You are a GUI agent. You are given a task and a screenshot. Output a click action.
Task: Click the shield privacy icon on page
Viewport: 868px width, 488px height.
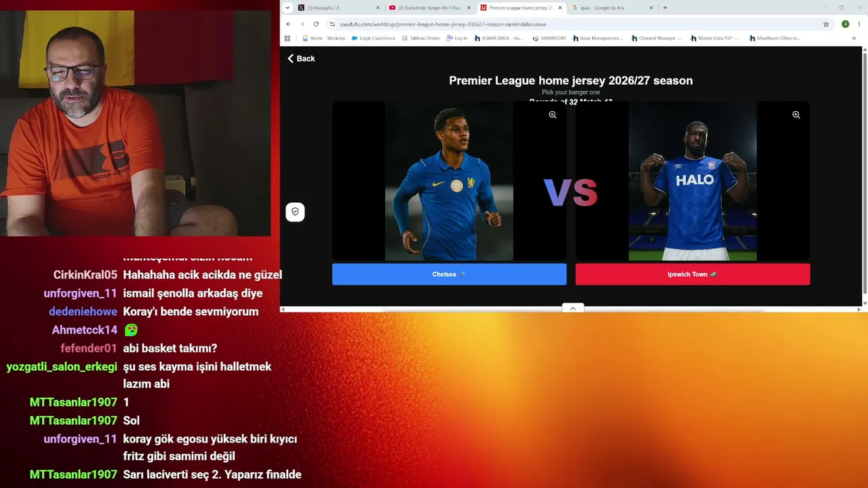(295, 212)
